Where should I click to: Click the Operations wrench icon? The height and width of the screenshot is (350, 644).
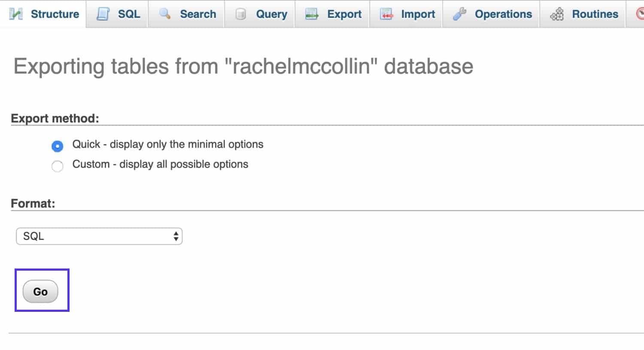click(459, 14)
